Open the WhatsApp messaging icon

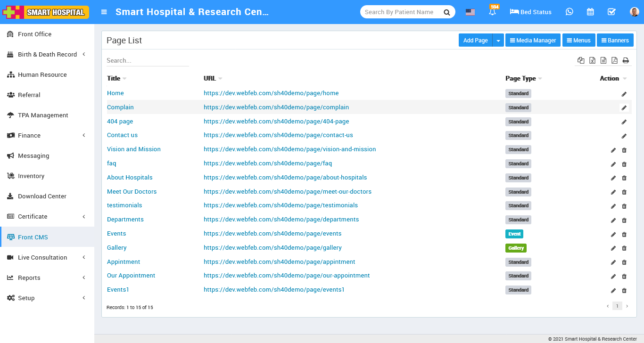(570, 12)
